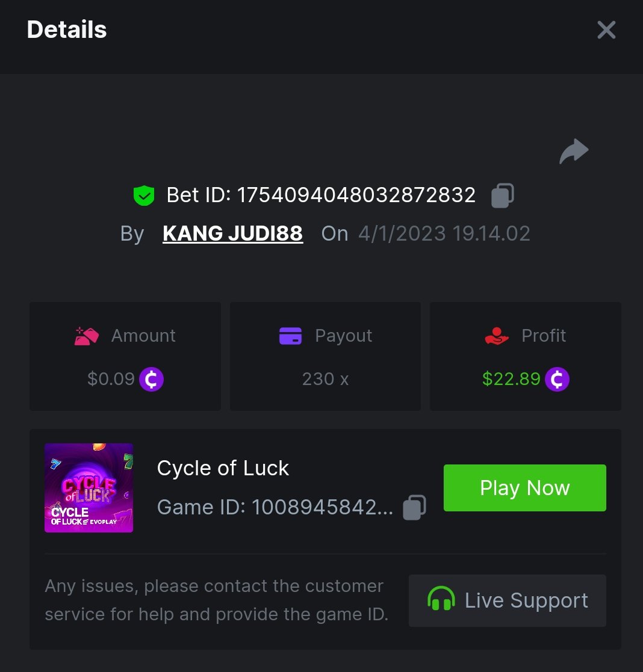Click the red Profit hand icon
Viewport: 643px width, 672px height.
pyautogui.click(x=497, y=336)
